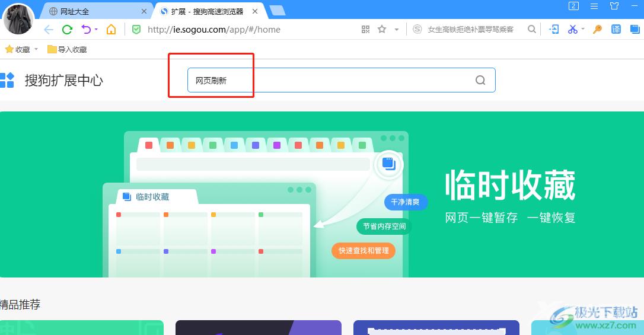The width and height of the screenshot is (644, 335).
Task: Open the temporary collection toolbar icon
Action: pos(635,29)
